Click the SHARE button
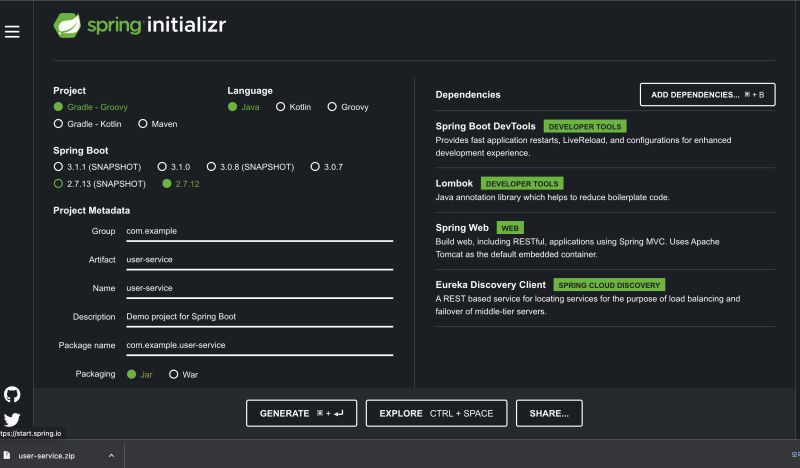Screen dimensions: 800x468 [x=549, y=413]
